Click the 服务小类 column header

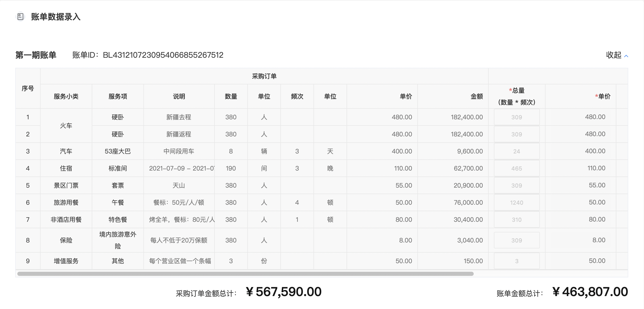click(x=66, y=97)
